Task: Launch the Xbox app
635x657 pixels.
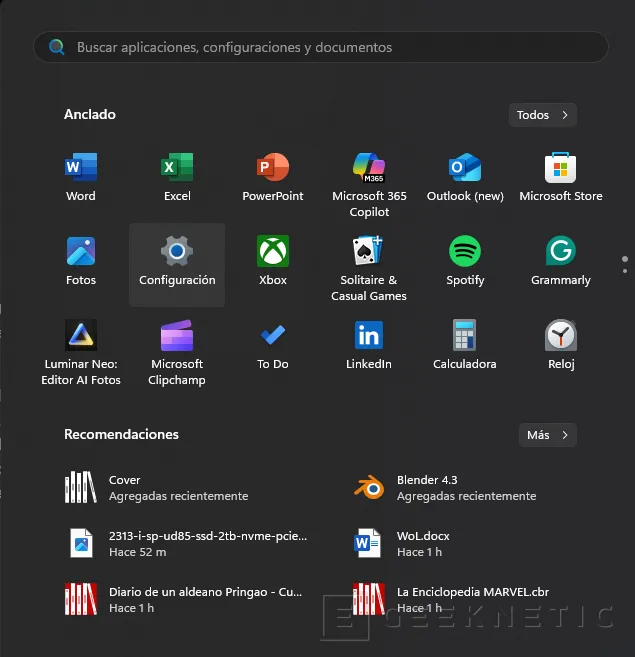Action: click(x=273, y=261)
